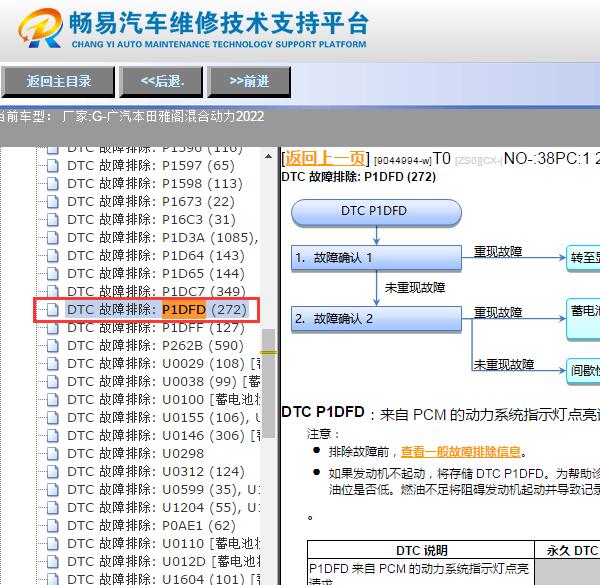Open tree item DTC 故障排除: P1598 (113)
The width and height of the screenshot is (600, 585).
[x=155, y=184]
